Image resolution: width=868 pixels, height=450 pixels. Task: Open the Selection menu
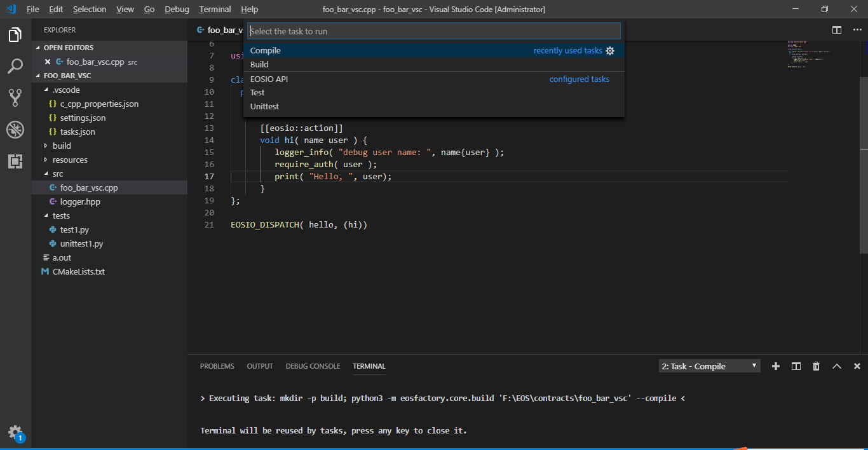(90, 9)
